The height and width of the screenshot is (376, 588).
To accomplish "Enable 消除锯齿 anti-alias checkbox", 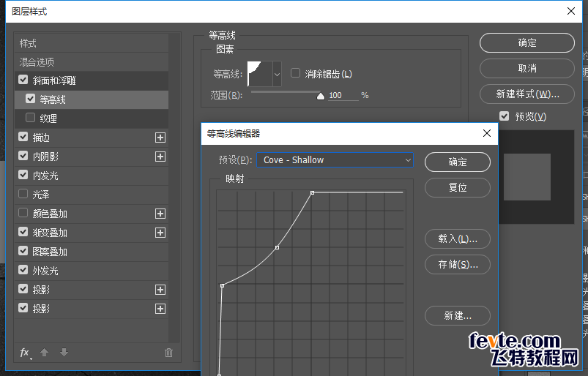I will [x=296, y=73].
